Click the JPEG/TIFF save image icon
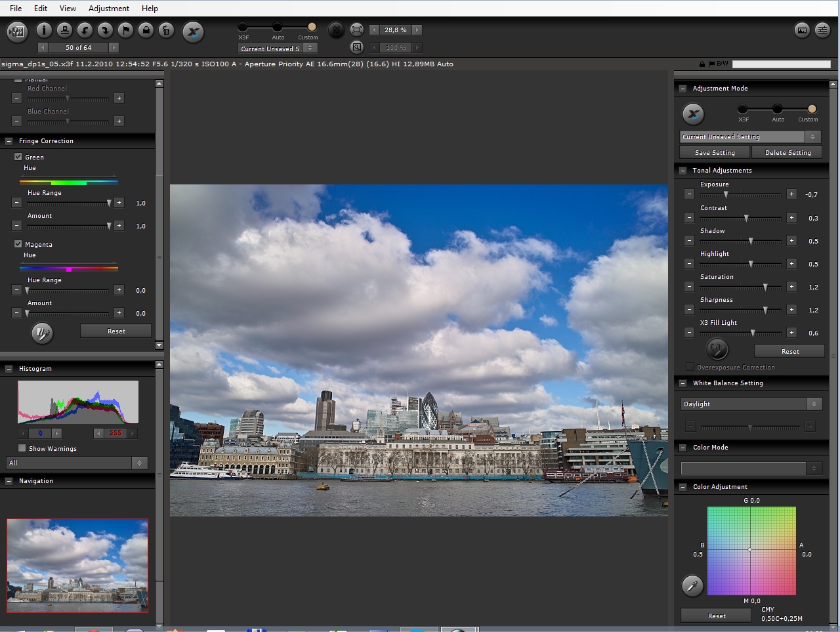This screenshot has height=632, width=840. [x=17, y=32]
